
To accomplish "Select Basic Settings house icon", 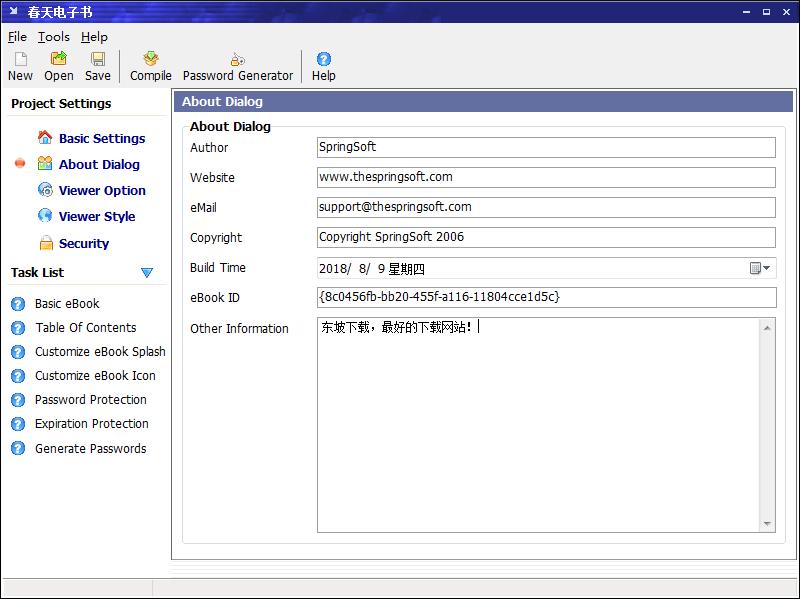I will (x=45, y=138).
